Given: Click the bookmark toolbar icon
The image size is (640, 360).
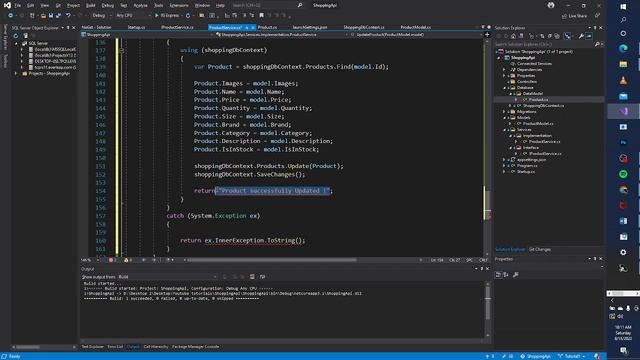Looking at the screenshot, I should tap(262, 16).
